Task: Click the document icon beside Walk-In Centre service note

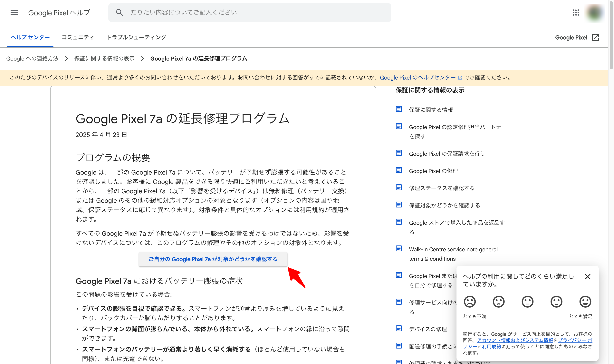Action: coord(399,249)
